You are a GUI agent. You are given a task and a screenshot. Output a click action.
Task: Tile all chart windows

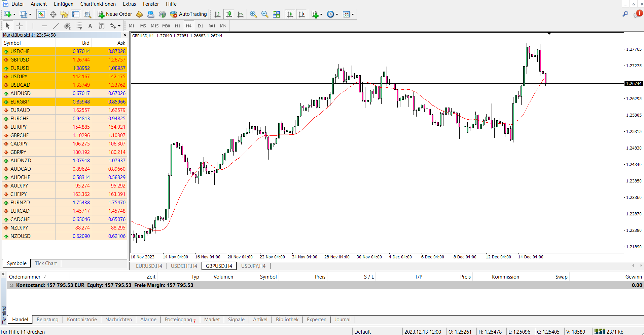click(x=276, y=14)
